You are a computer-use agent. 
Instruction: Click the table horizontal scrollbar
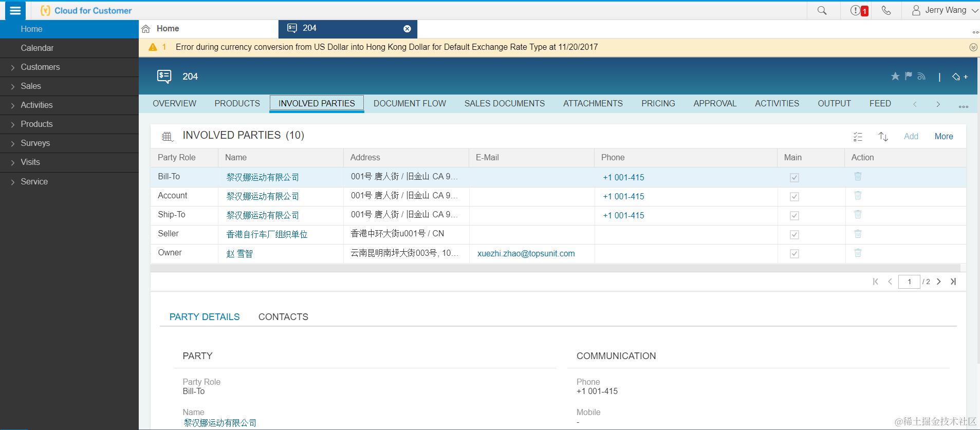pyautogui.click(x=555, y=268)
